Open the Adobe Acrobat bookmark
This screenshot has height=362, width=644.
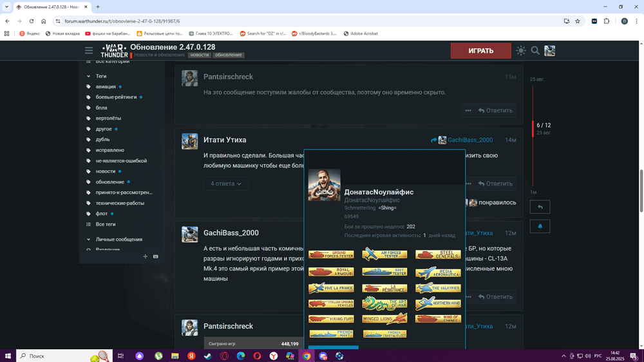361,33
